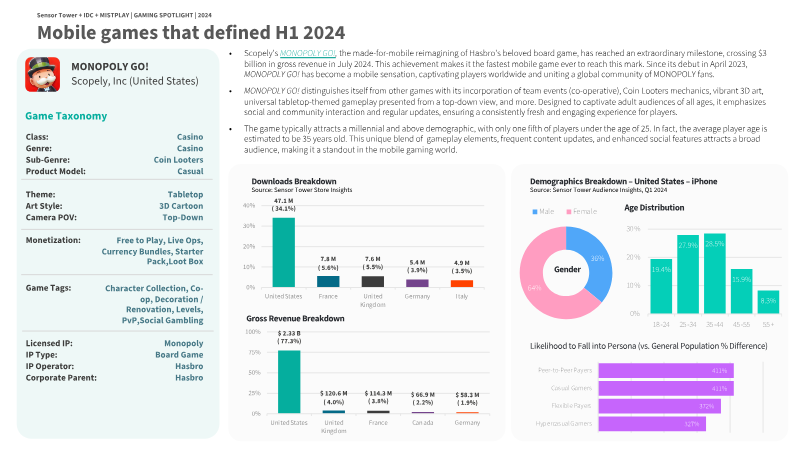Click the MONOPOLY GO! app icon
The image size is (800, 450).
[x=42, y=74]
